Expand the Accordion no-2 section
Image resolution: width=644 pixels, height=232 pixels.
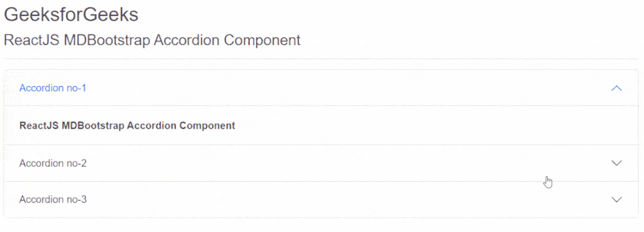point(321,163)
